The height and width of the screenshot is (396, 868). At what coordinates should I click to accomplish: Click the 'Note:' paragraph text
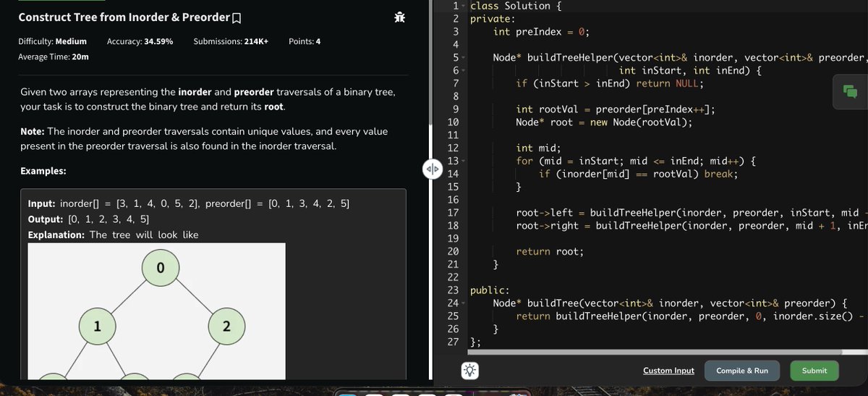(x=204, y=140)
